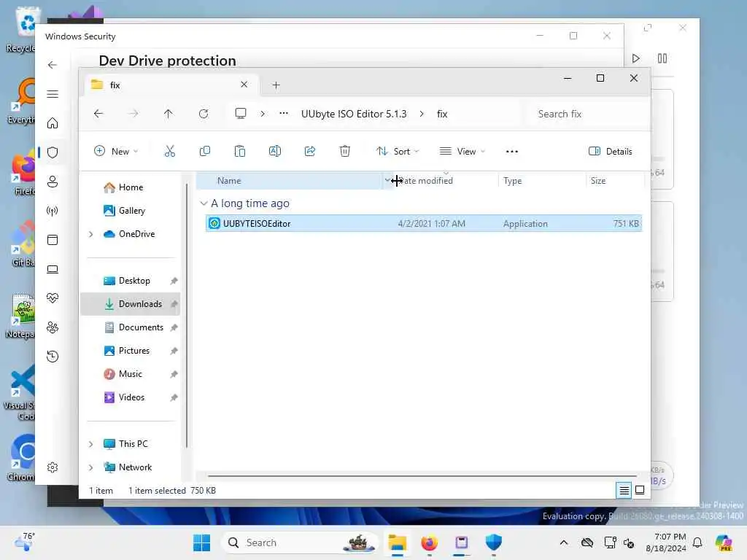
Task: Click the Copy icon in Explorer toolbar
Action: [x=205, y=152]
